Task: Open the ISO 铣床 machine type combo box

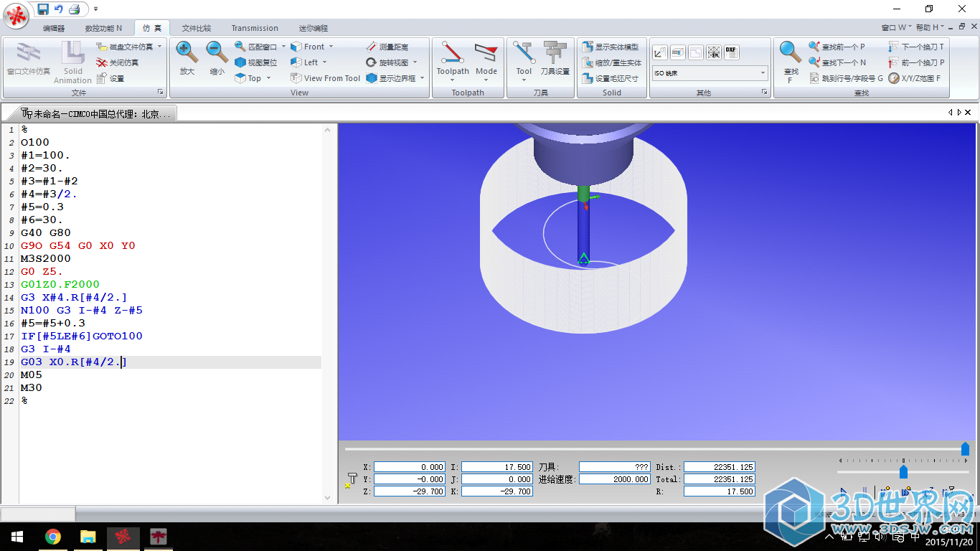Action: click(x=710, y=73)
